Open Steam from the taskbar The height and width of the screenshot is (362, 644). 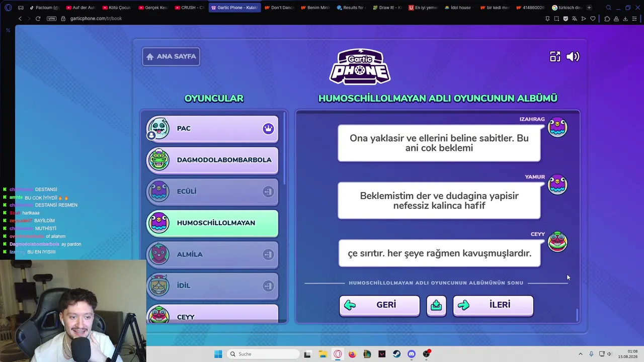click(396, 354)
